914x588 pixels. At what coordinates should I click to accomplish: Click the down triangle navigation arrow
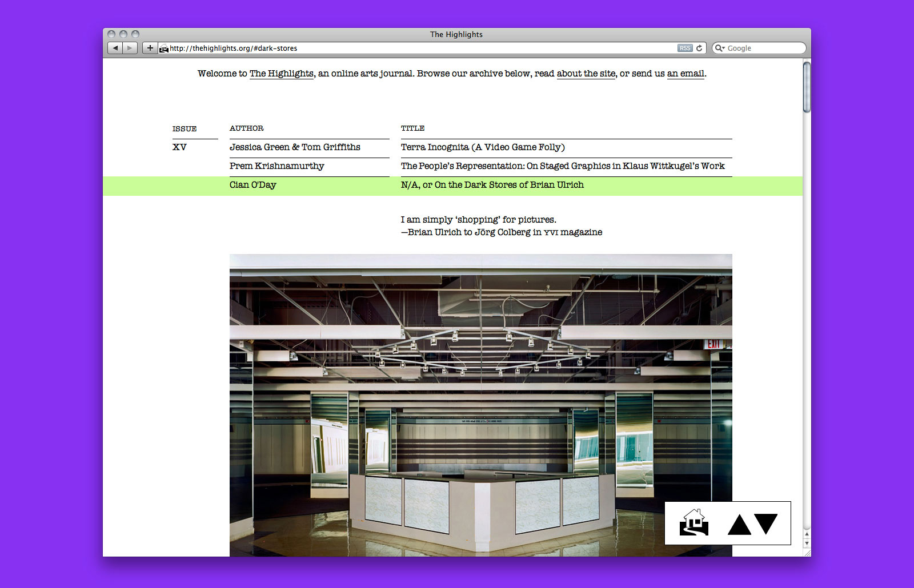coord(766,522)
